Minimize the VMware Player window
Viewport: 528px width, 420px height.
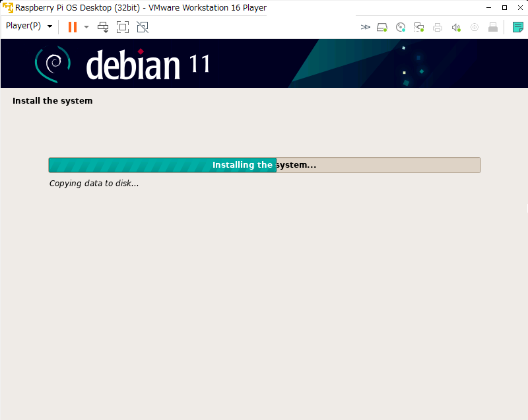click(489, 7)
